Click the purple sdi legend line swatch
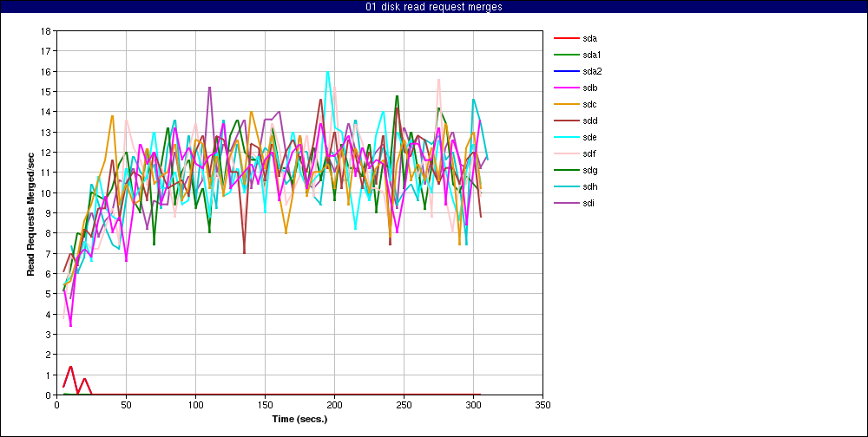Screen dimensions: 868x437 (566, 203)
